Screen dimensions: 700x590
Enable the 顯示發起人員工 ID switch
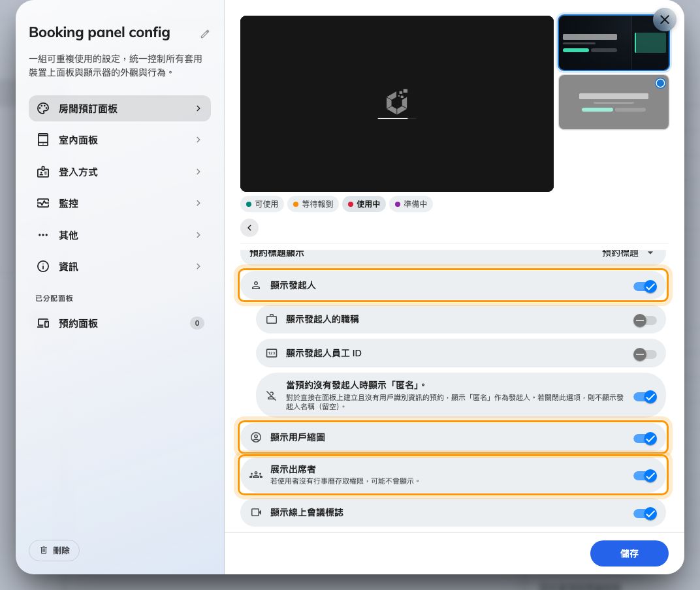pyautogui.click(x=645, y=354)
